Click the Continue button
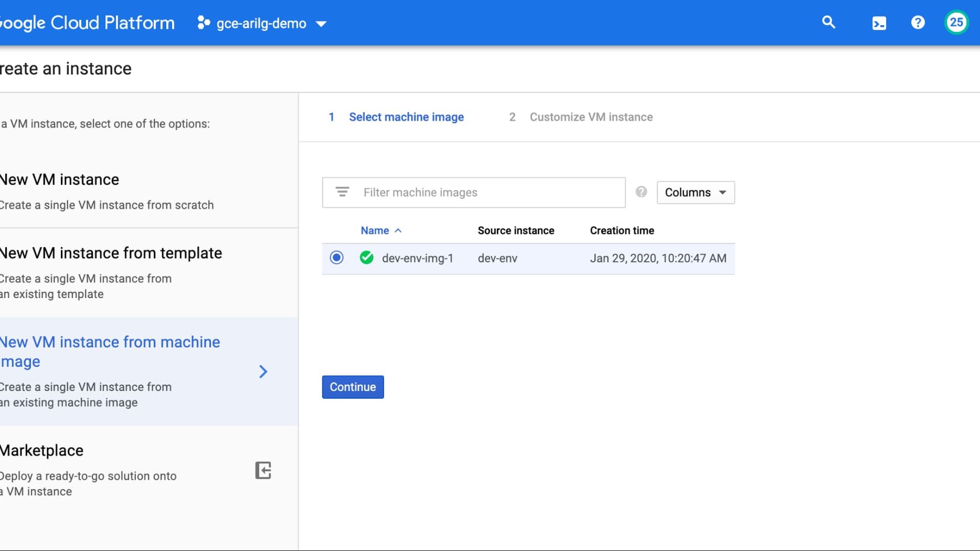Viewport: 980px width, 551px height. click(x=353, y=387)
